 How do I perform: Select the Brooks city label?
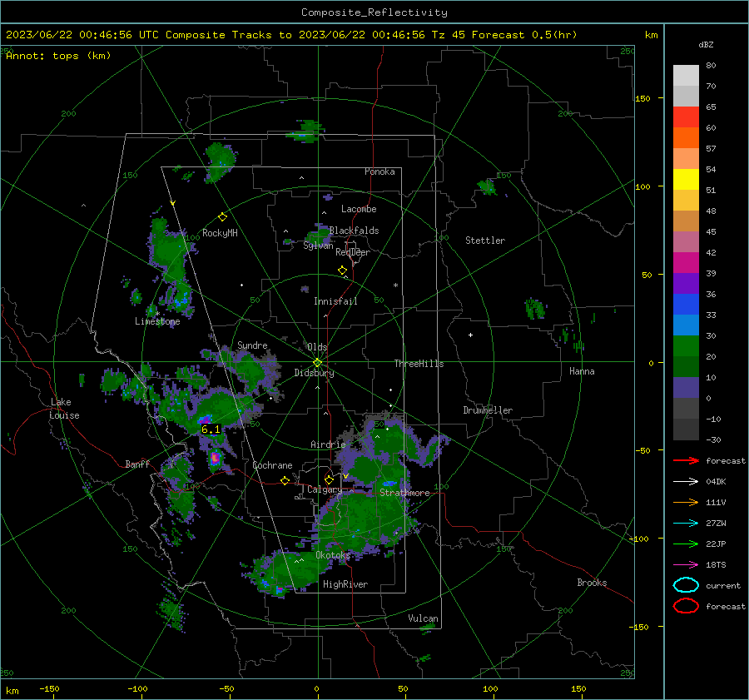592,583
